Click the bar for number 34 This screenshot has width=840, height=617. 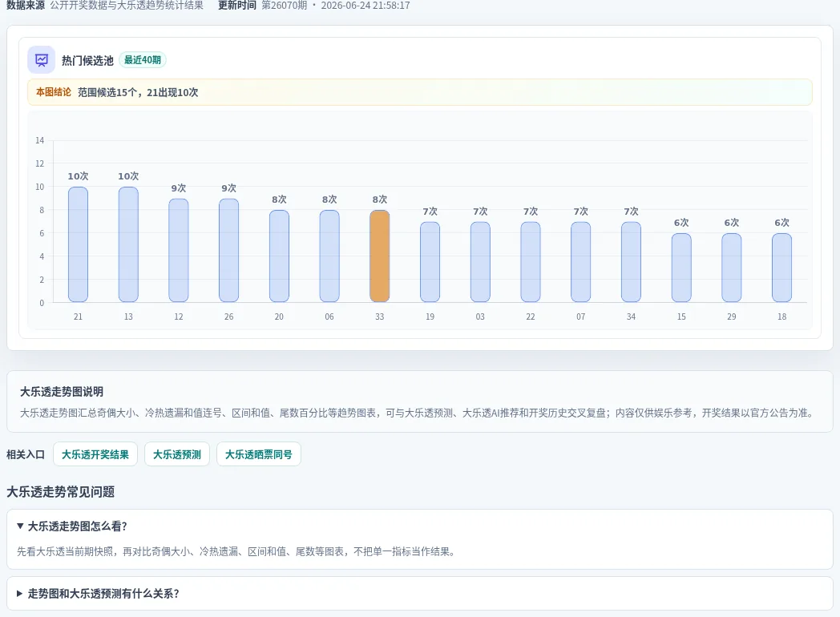(x=631, y=262)
